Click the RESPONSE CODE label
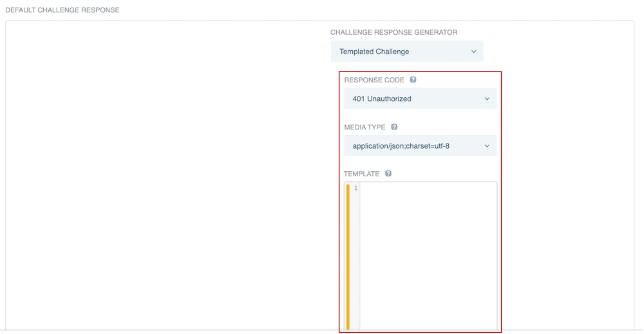The width and height of the screenshot is (644, 334). tap(374, 80)
